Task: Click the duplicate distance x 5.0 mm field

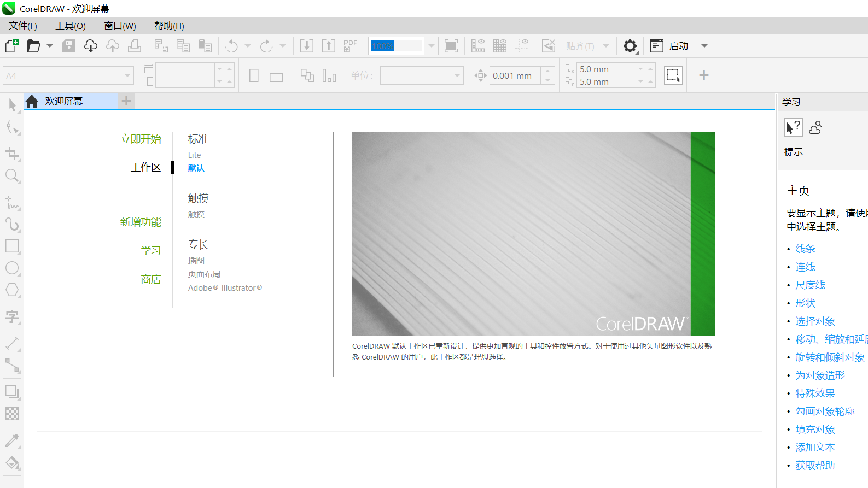Action: coord(605,69)
